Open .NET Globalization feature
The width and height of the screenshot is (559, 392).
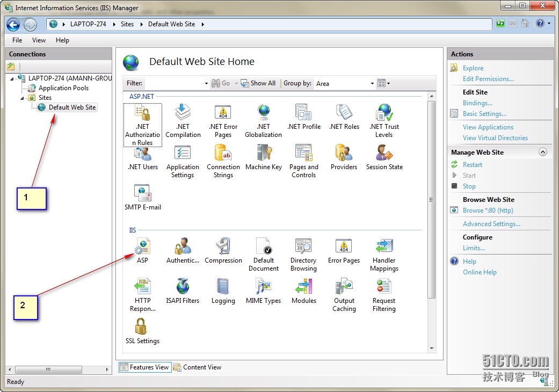coord(264,121)
